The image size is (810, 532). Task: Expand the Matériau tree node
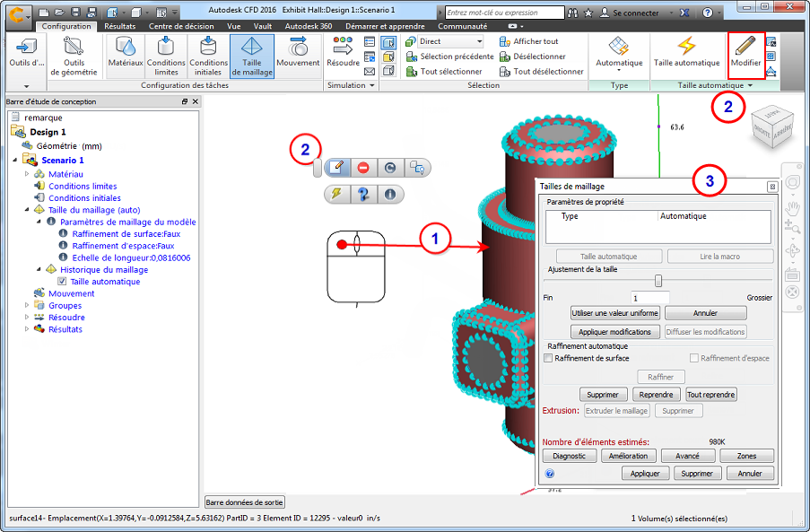[27, 174]
